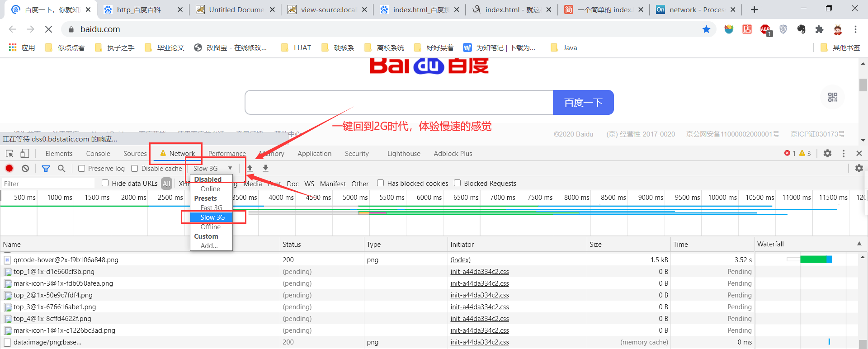Open a new browser tab
Screen dimensions: 868x349
point(754,9)
